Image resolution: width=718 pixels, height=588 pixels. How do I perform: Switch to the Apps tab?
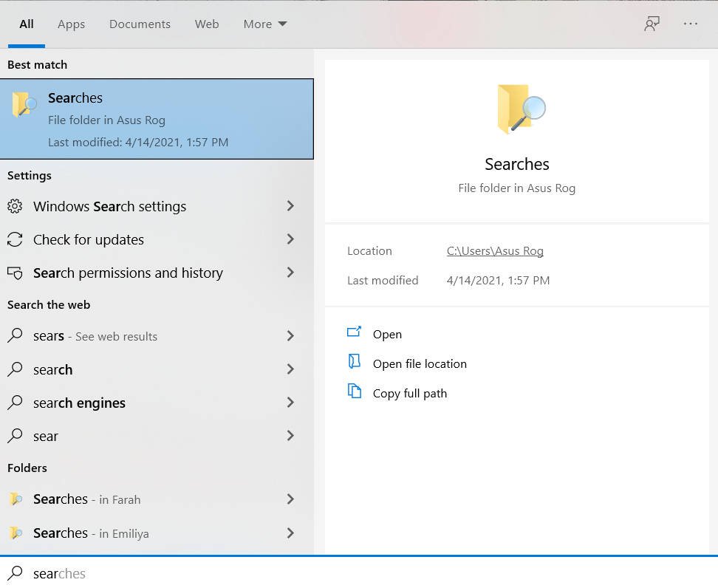click(71, 24)
